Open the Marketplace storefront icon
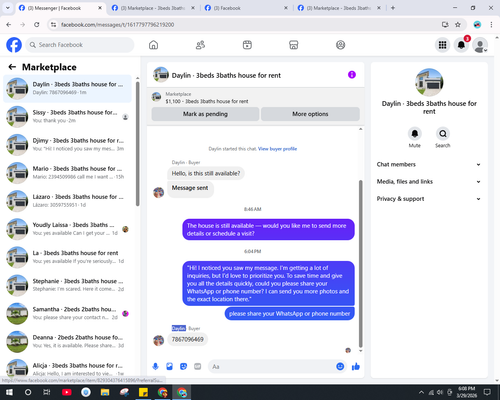Image resolution: width=500 pixels, height=400 pixels. pos(294,45)
